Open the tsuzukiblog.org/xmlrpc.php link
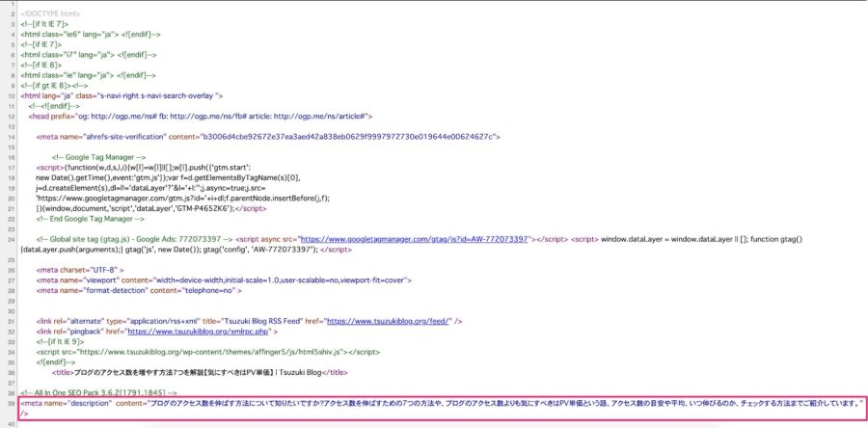The width and height of the screenshot is (868, 428). pos(200,332)
